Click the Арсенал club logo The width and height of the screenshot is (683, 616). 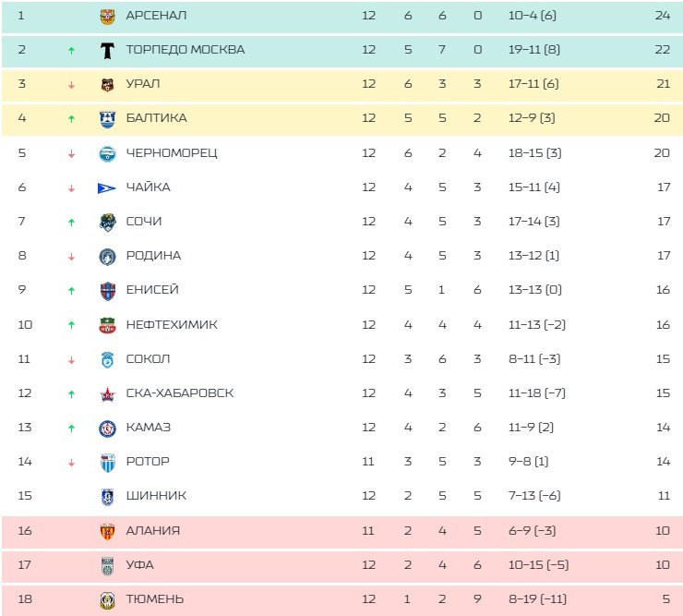(x=107, y=16)
